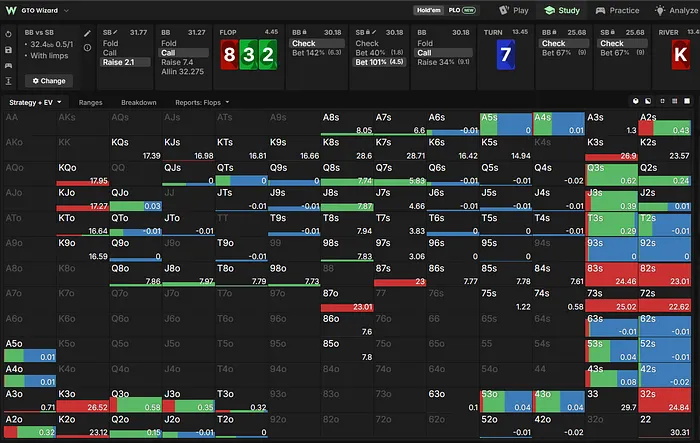The image size is (700, 443).
Task: Click the FLOP street header
Action: click(x=228, y=32)
